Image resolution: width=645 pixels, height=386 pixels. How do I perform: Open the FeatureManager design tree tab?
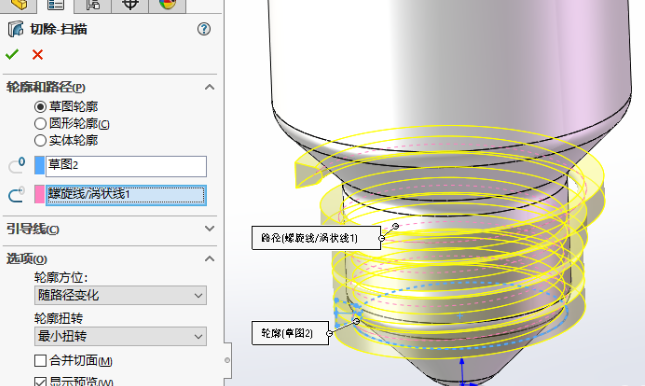[18, 5]
